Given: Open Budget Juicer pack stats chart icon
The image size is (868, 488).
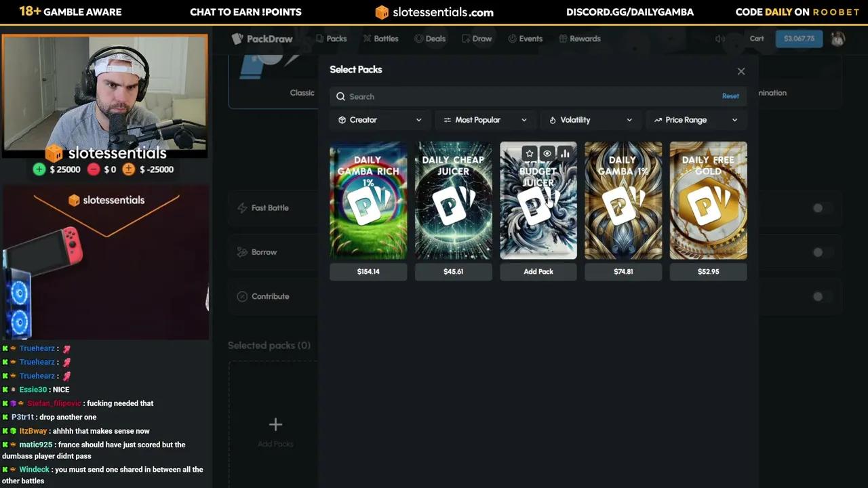Looking at the screenshot, I should [565, 154].
